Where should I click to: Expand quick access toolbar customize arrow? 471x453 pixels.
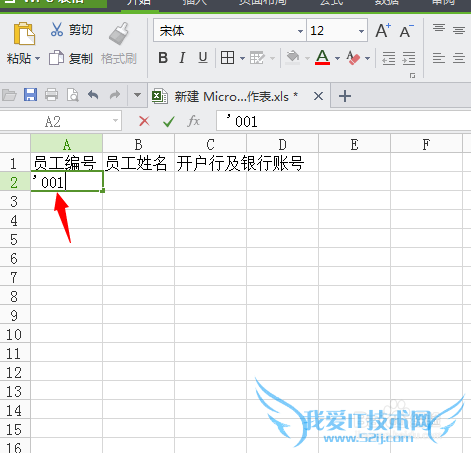click(x=137, y=95)
